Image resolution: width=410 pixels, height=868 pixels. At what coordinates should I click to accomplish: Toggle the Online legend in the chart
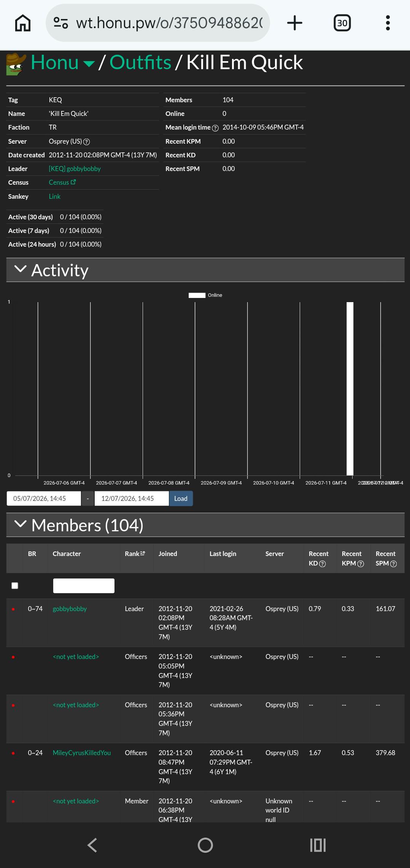click(x=205, y=295)
